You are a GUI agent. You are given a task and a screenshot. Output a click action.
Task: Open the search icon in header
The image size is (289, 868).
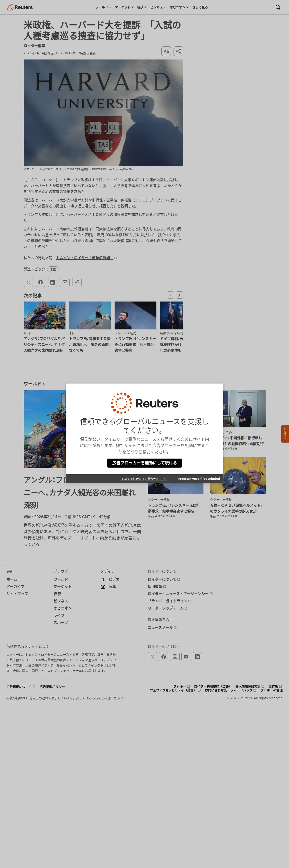click(278, 7)
